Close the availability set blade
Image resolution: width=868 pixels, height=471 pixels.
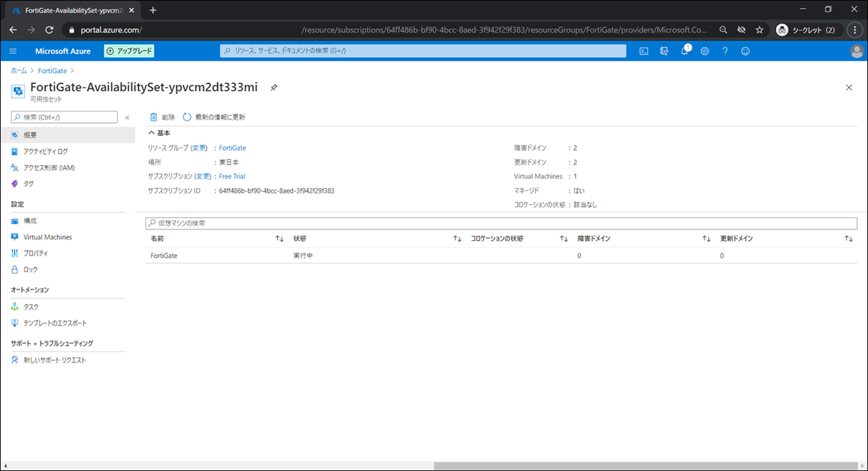coord(848,87)
